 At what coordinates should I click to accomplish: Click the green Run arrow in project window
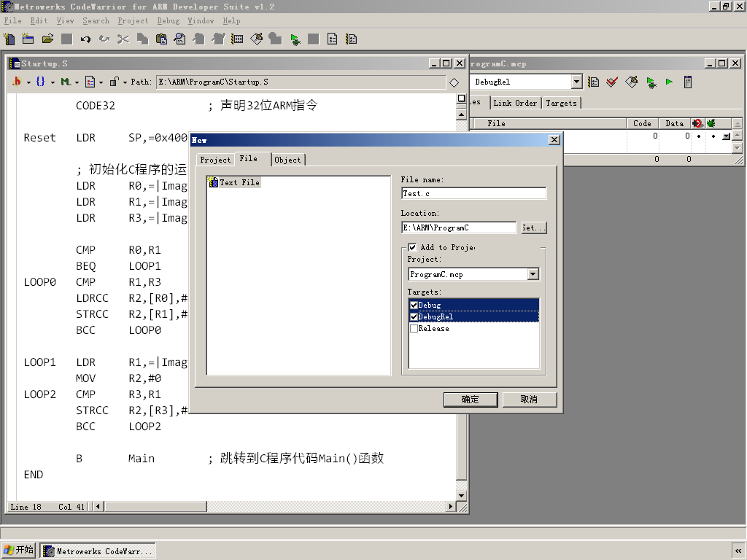tap(670, 82)
